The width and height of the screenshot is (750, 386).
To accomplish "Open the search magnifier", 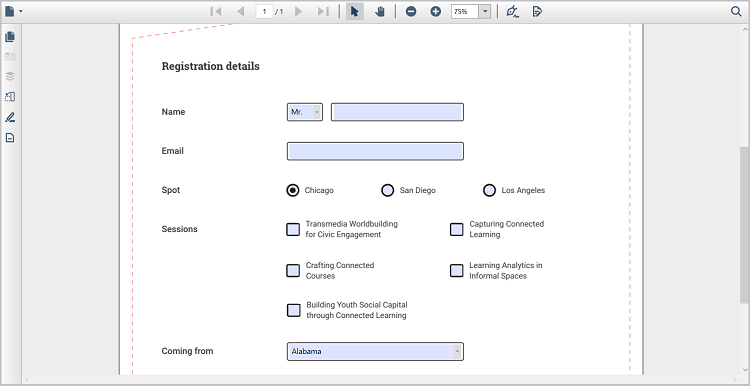I will pyautogui.click(x=736, y=11).
